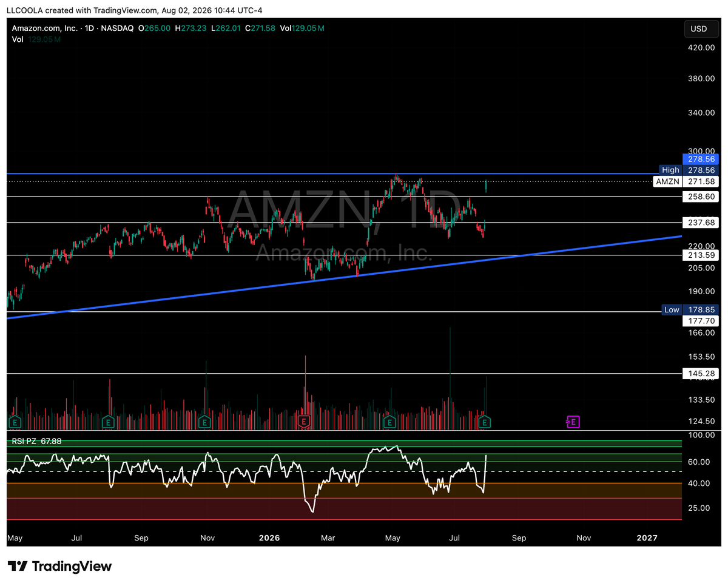Click the Mar time axis label
The height and width of the screenshot is (586, 728).
point(328,537)
